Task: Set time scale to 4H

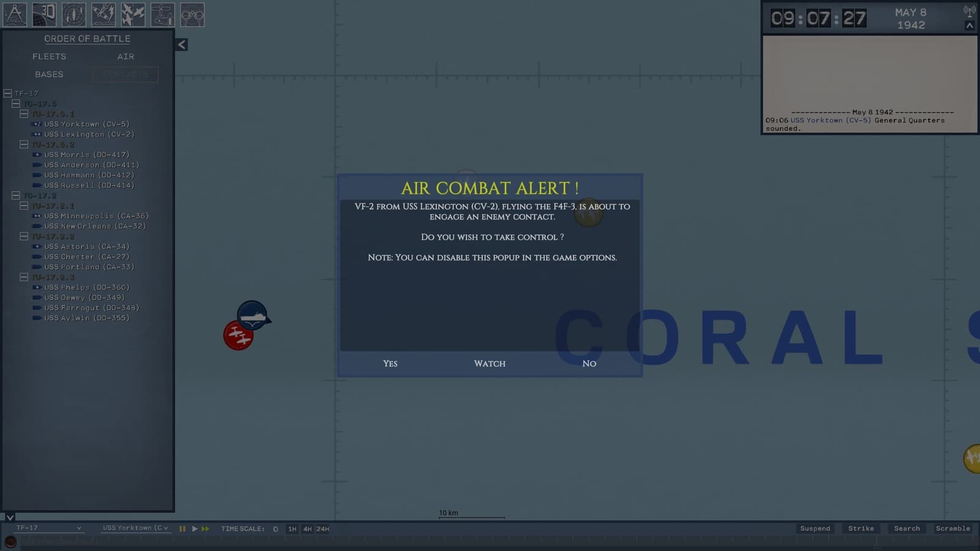Action: point(307,529)
